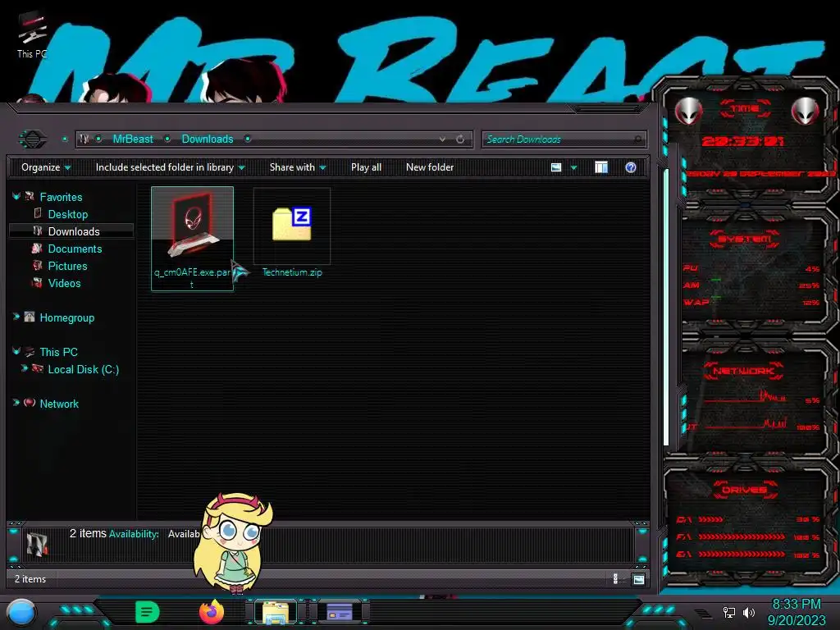
Task: Collapse the Favorites tree
Action: (x=16, y=197)
